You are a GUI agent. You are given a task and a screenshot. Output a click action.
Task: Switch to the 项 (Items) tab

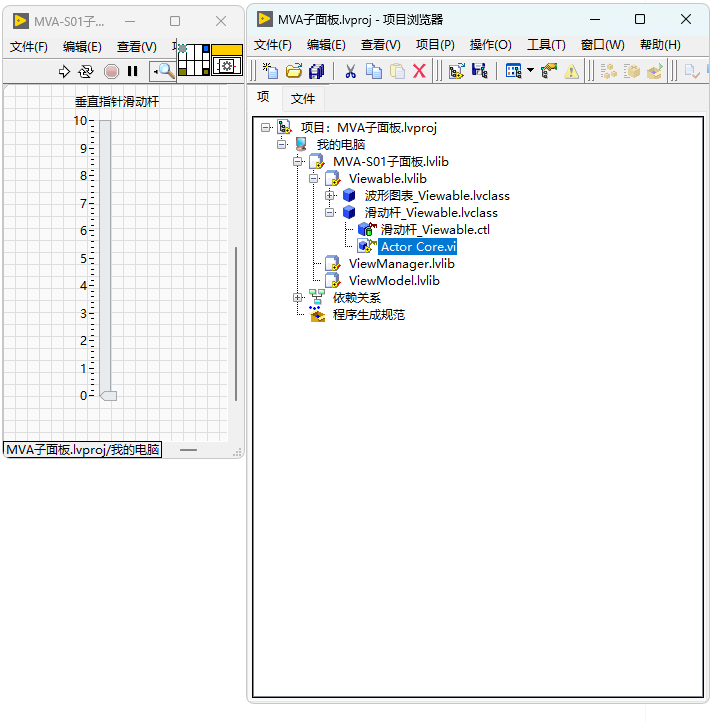[x=263, y=97]
